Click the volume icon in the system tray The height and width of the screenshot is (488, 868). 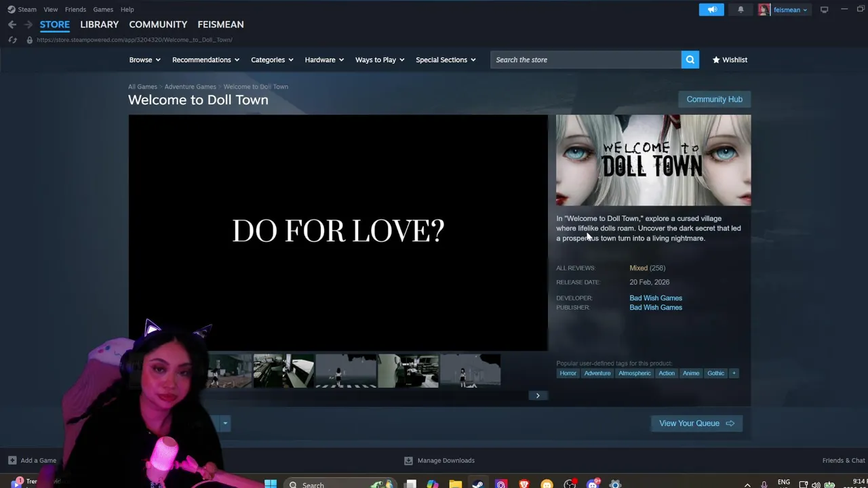pos(816,485)
